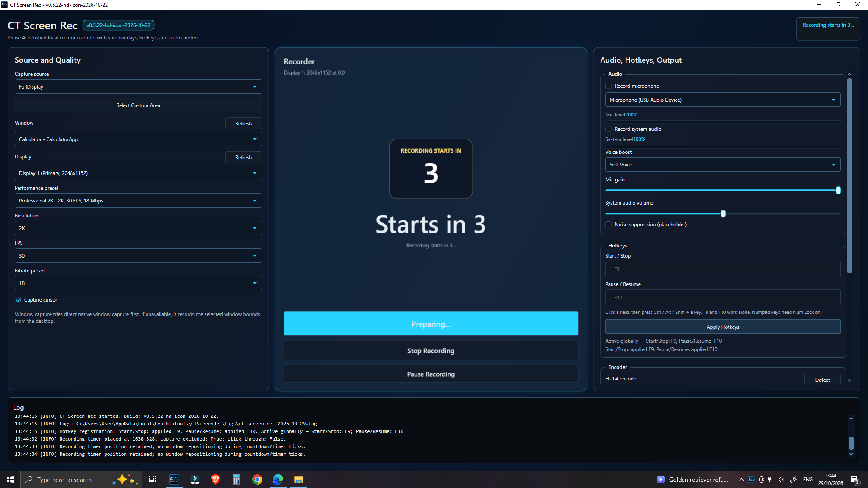Screen dimensions: 868x488
Task: Open File Explorer from taskbar
Action: (x=299, y=480)
